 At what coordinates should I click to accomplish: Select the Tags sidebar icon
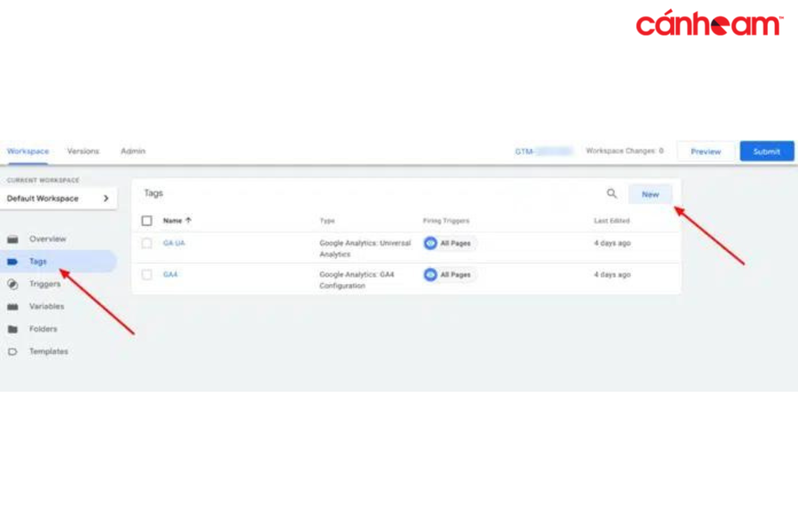coord(13,262)
